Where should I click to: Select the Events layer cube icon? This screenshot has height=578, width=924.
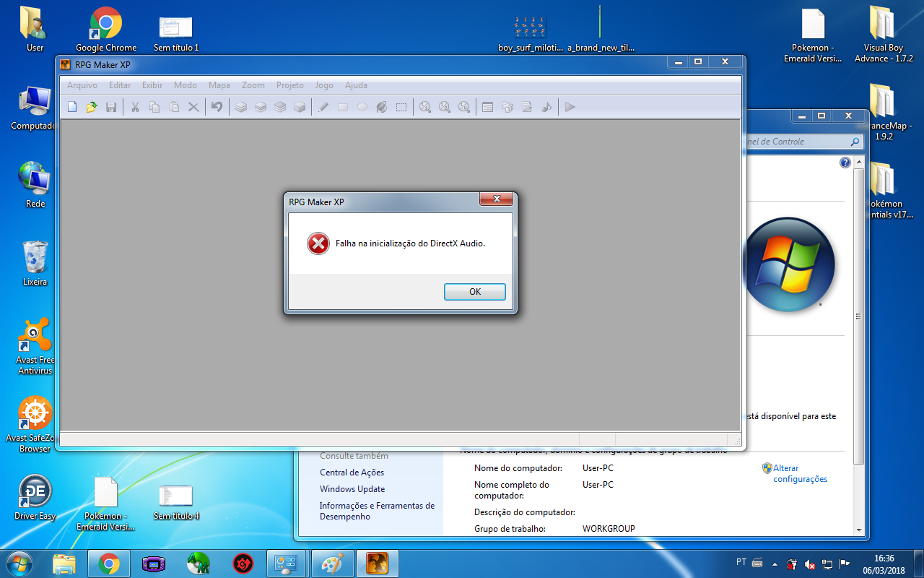click(x=300, y=107)
